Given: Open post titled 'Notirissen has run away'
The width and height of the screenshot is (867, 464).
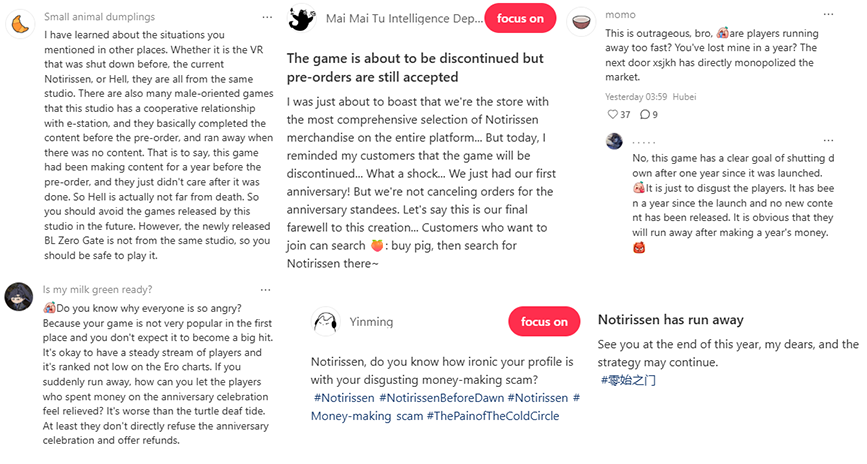Looking at the screenshot, I should tap(670, 320).
